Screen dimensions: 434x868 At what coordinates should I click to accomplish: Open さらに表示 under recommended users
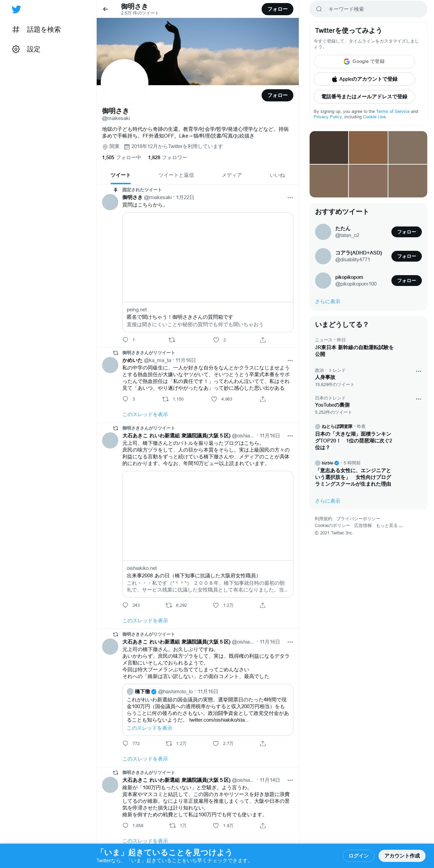click(328, 302)
